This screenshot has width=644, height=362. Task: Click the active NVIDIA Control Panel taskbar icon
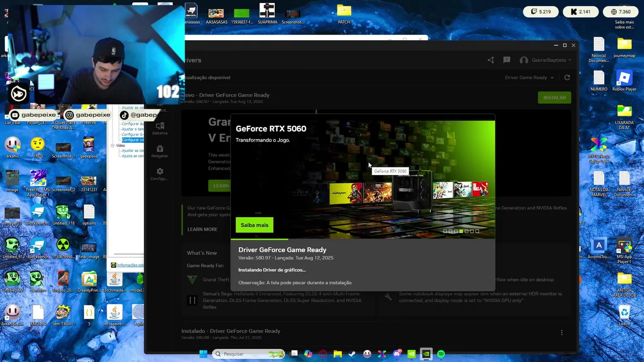pyautogui.click(x=426, y=354)
